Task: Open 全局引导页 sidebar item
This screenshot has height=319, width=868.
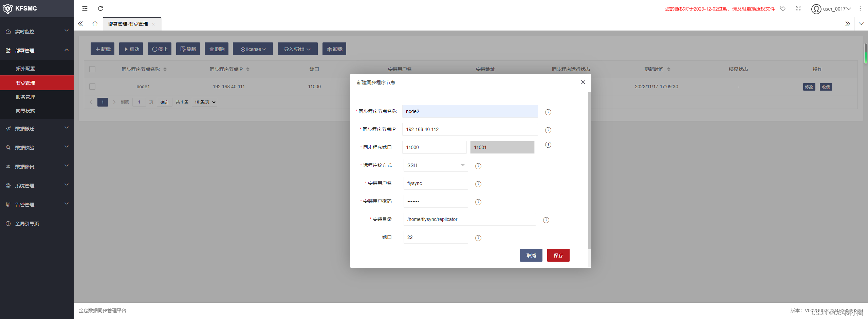Action: (x=37, y=223)
